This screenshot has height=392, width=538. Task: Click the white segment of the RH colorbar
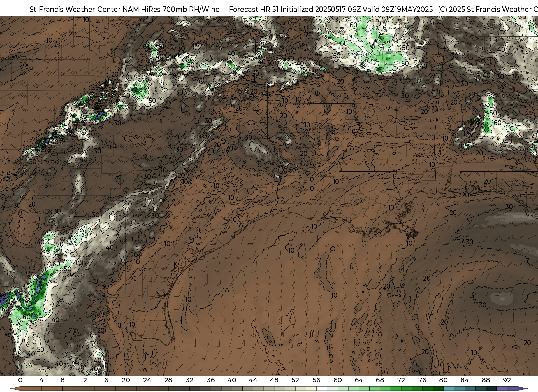pyautogui.click(x=322, y=389)
